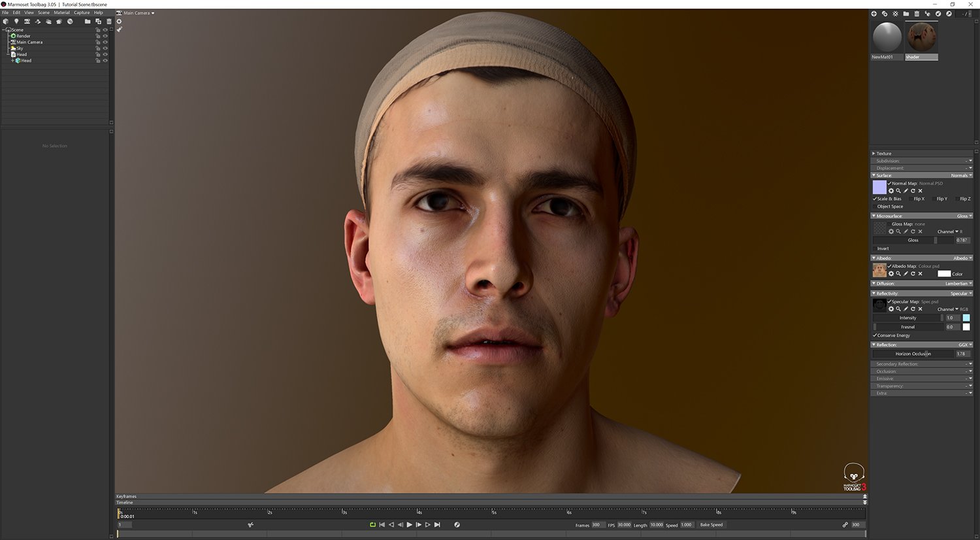Image resolution: width=980 pixels, height=540 pixels.
Task: Open viewport settings gear icon
Action: coord(119,22)
